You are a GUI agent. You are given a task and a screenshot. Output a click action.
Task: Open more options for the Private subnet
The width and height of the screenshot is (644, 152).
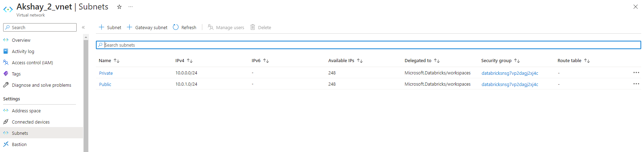pos(636,73)
